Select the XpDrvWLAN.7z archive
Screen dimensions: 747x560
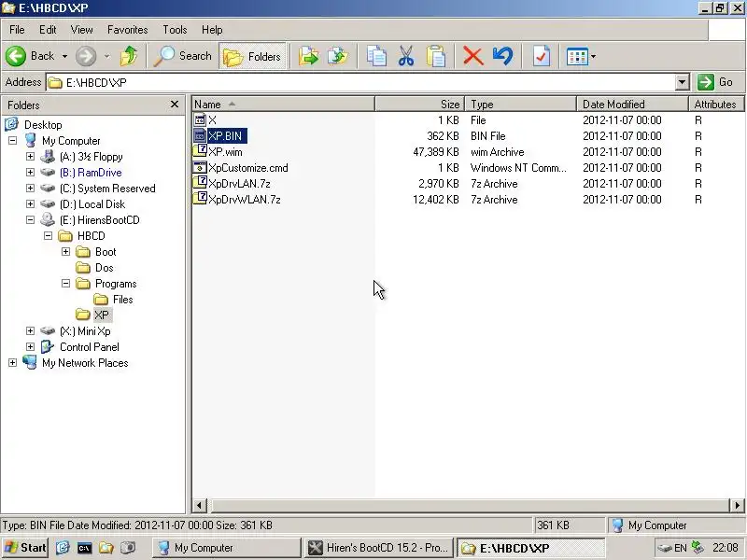[x=245, y=199]
